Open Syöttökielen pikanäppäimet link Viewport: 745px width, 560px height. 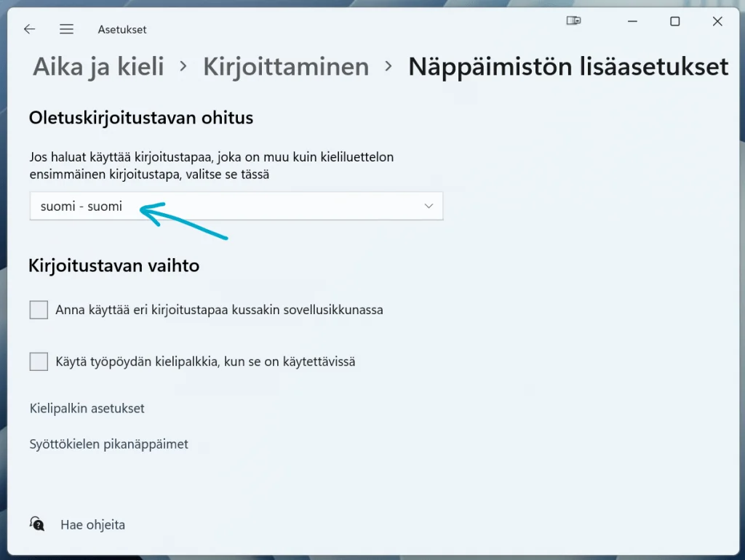click(x=109, y=444)
